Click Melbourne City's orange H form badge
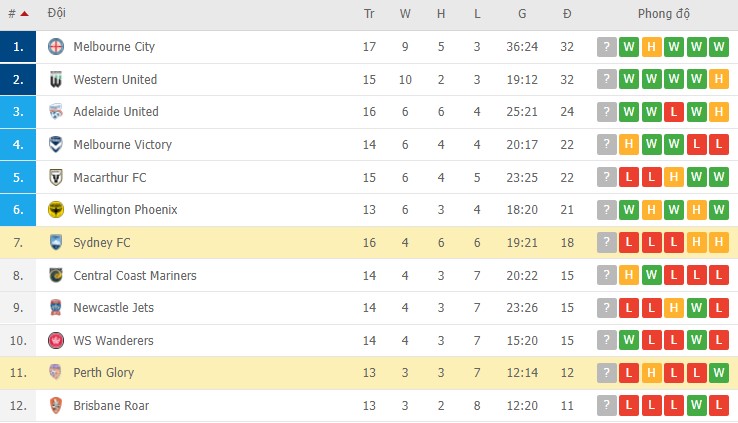 click(x=651, y=47)
